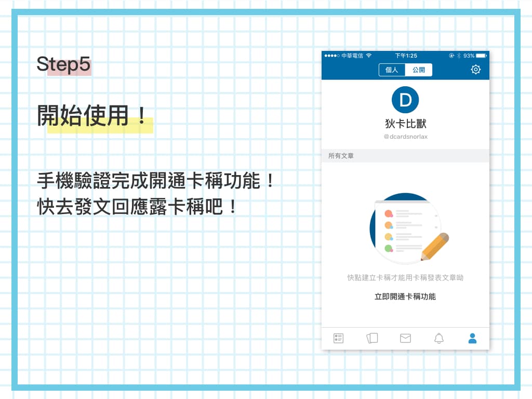Open the mail envelope icon in bottom bar
This screenshot has height=399, width=532.
click(x=405, y=338)
